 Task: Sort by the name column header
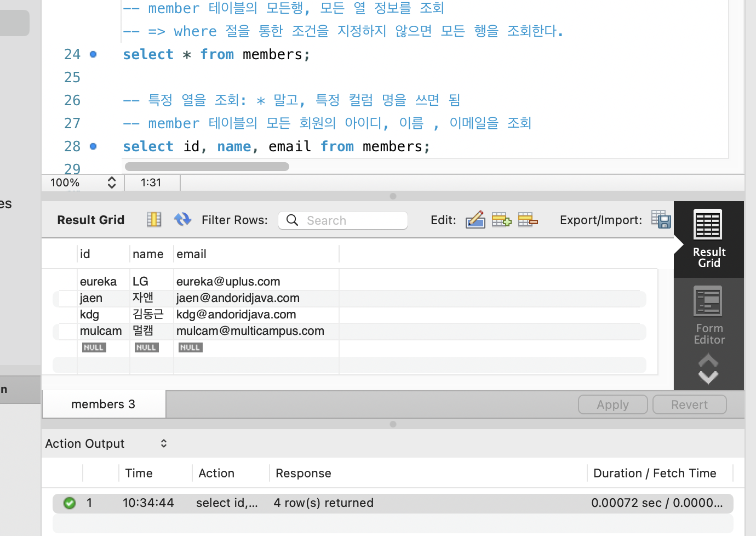click(152, 254)
